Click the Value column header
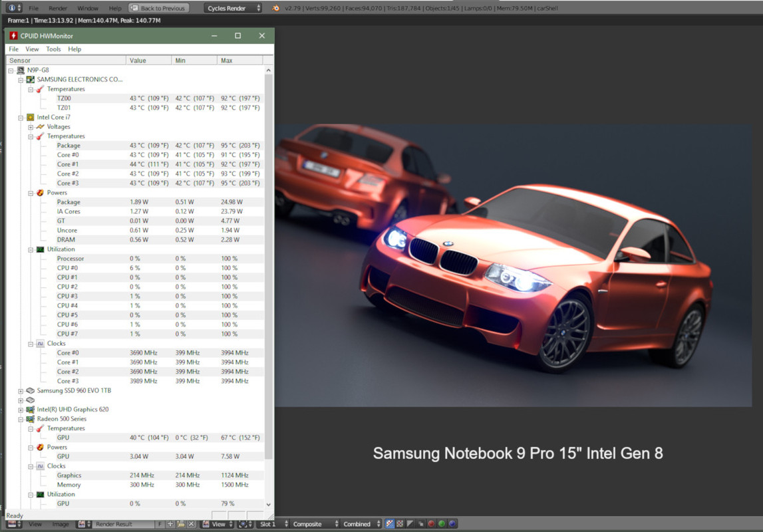The image size is (763, 532). [x=149, y=61]
